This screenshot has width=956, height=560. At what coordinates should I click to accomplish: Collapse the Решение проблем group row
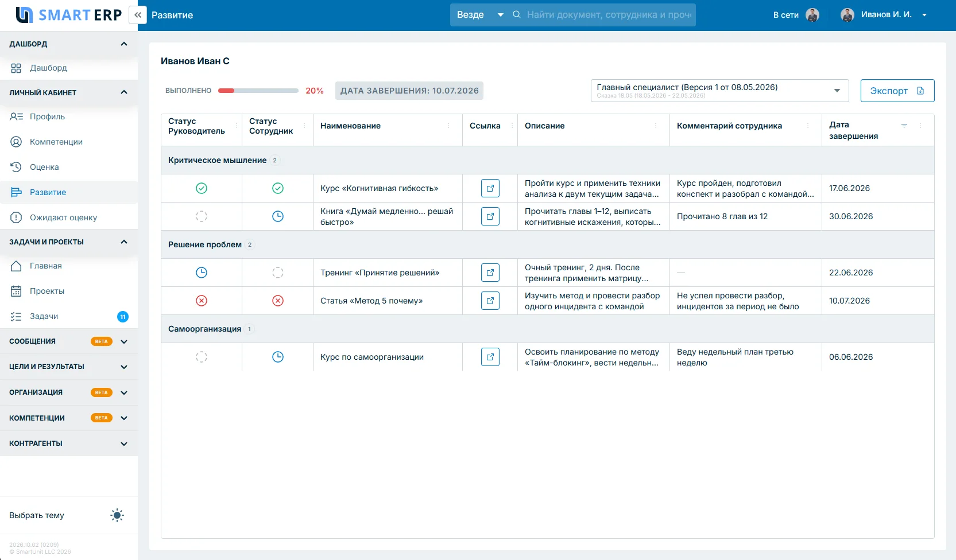548,244
